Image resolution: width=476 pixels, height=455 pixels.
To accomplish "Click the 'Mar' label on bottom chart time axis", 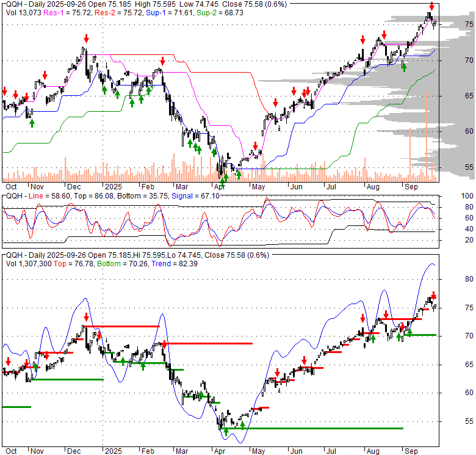I will (182, 451).
